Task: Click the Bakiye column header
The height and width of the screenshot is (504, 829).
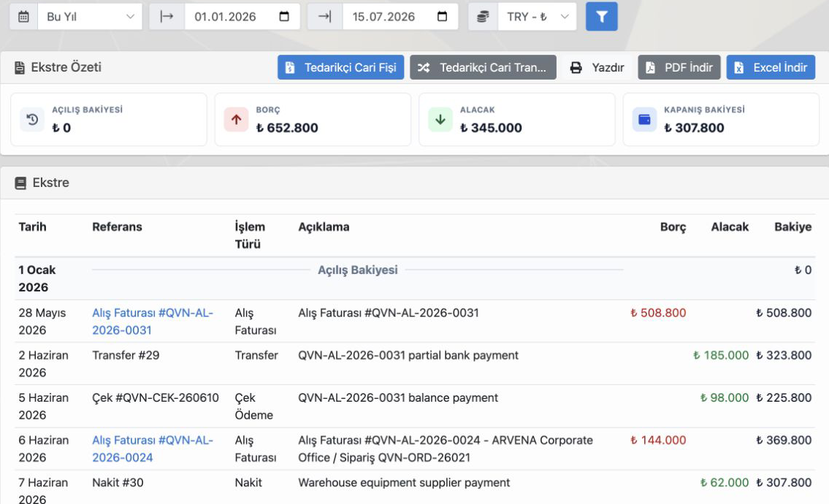Action: tap(793, 227)
